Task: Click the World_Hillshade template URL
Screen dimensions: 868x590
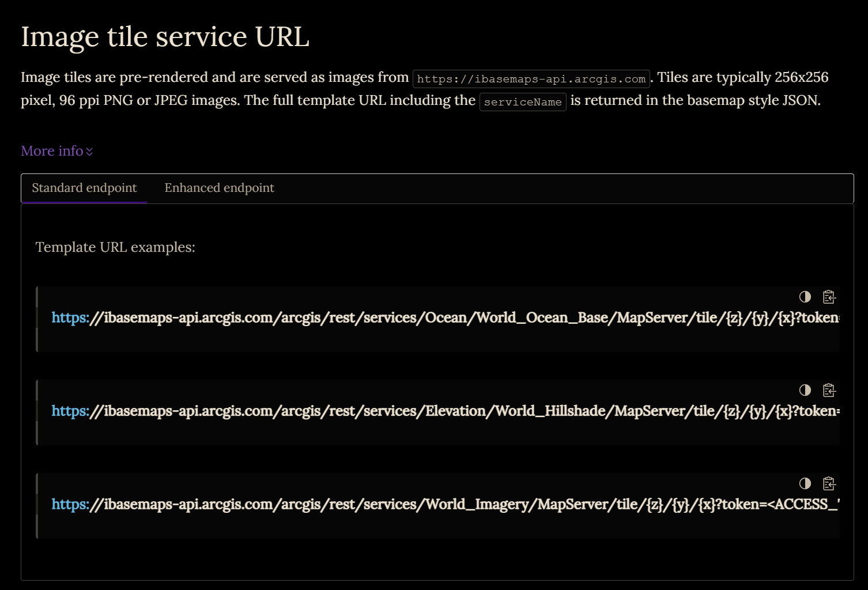Action: pos(403,411)
